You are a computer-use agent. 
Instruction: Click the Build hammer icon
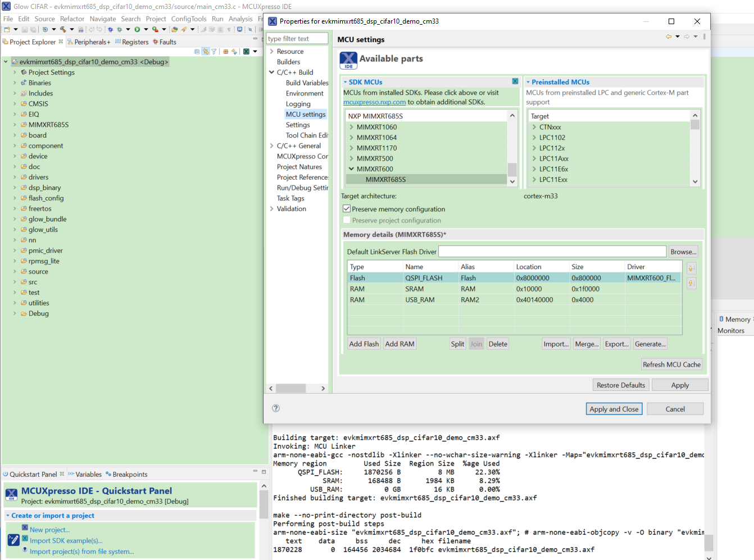(x=62, y=29)
